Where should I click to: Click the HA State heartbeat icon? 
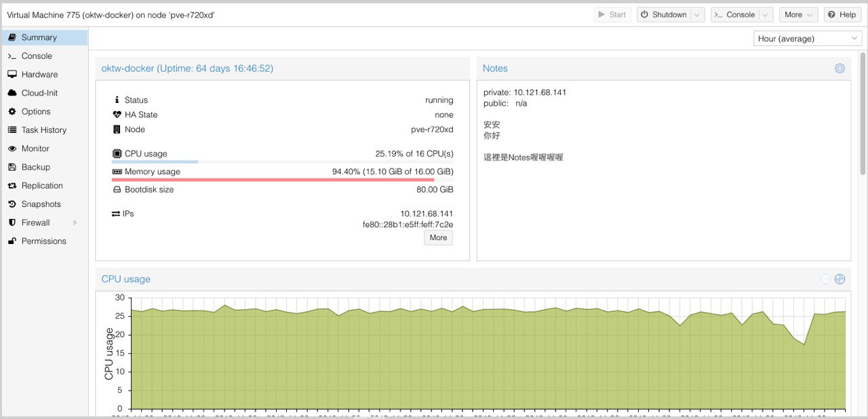(117, 115)
